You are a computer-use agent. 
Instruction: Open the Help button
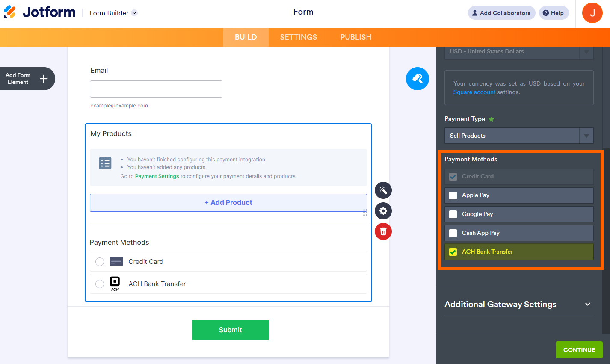[x=554, y=13]
